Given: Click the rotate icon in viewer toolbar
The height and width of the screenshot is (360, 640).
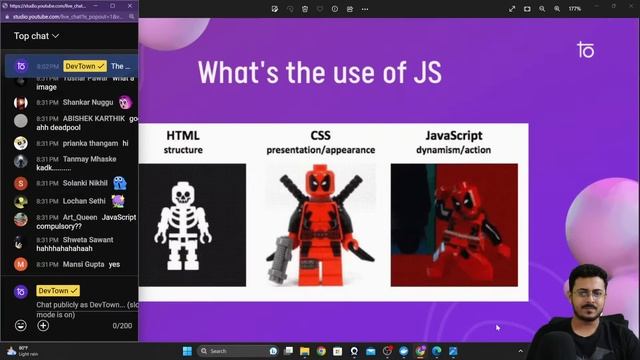Looking at the screenshot, I should (290, 9).
